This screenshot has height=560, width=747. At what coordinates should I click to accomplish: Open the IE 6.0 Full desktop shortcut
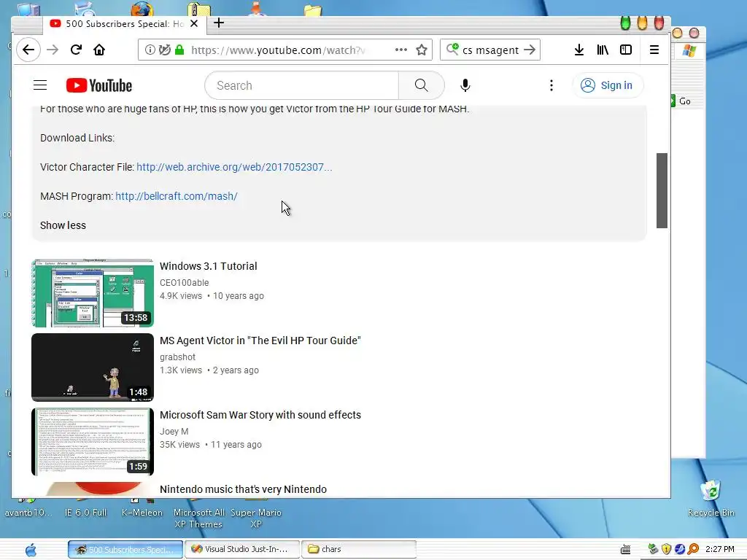pyautogui.click(x=86, y=513)
